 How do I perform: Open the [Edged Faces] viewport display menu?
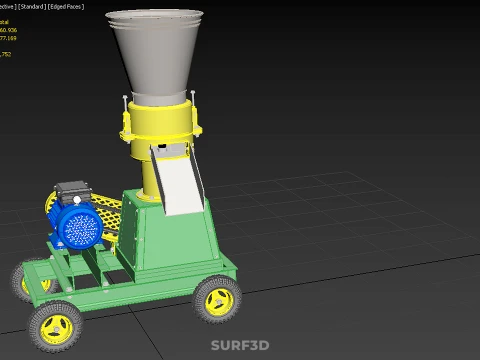point(66,7)
